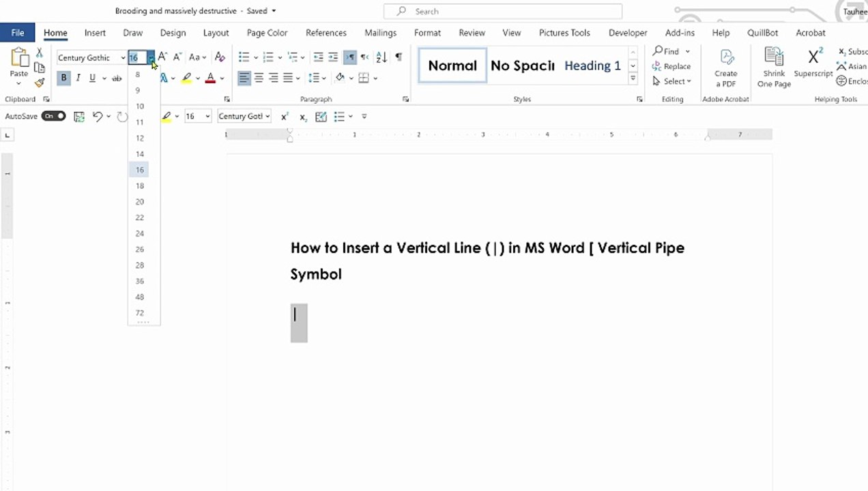Toggle Show/Hide paragraph marks
868x491 pixels.
(399, 57)
